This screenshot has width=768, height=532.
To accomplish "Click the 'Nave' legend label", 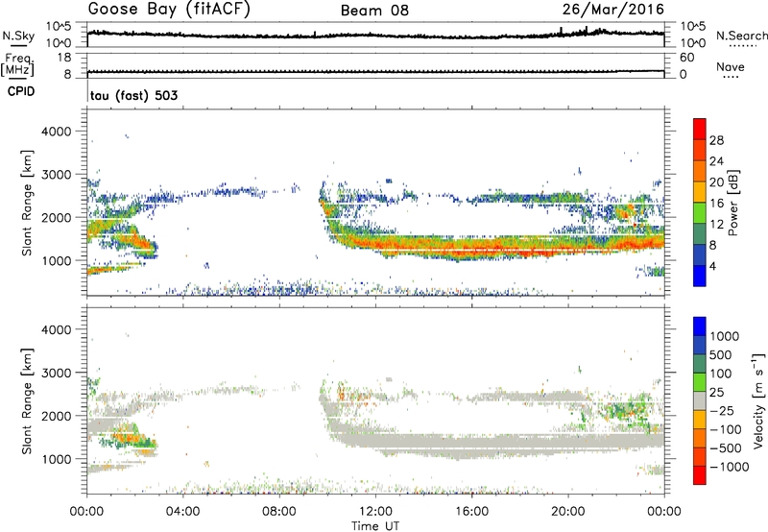I will pyautogui.click(x=731, y=66).
